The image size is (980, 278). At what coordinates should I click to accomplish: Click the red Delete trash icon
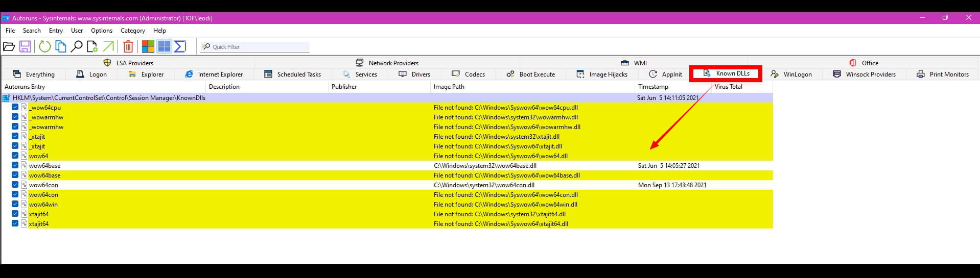point(128,46)
